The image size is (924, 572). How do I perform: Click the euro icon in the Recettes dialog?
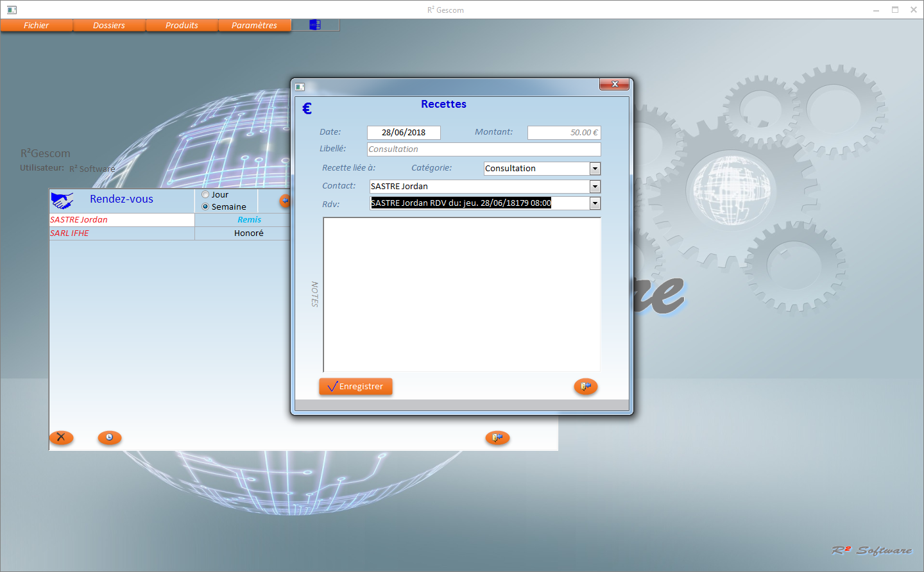(x=307, y=108)
